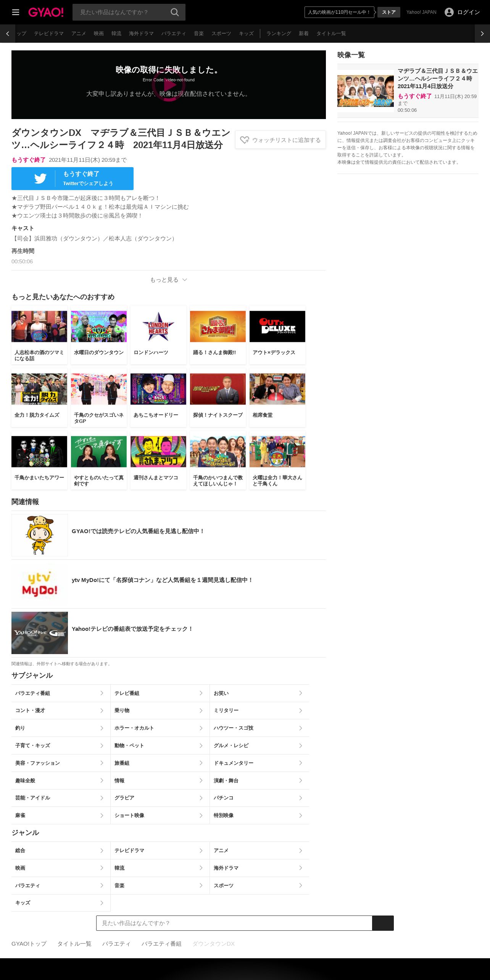
Task: Open 人志松本の酒のツマミになる話 thumbnail
Action: pyautogui.click(x=39, y=326)
